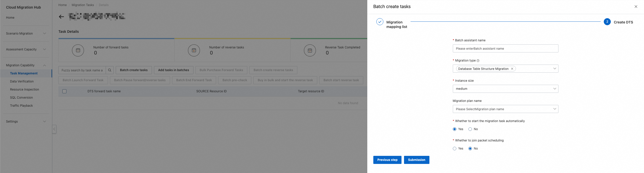Image resolution: width=644 pixels, height=173 pixels.
Task: Click the Batch assistant name input field
Action: (x=505, y=49)
